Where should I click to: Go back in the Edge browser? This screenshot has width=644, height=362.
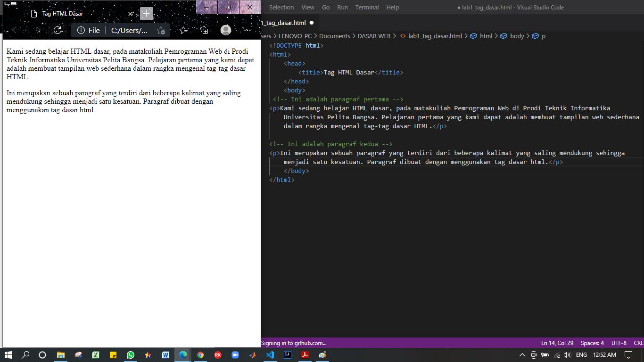(16, 30)
